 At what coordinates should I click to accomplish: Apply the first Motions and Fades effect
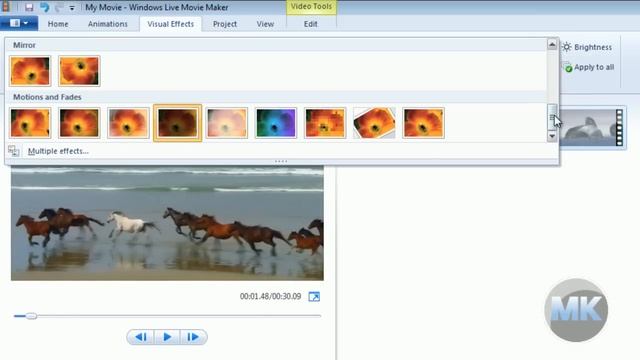tap(30, 123)
